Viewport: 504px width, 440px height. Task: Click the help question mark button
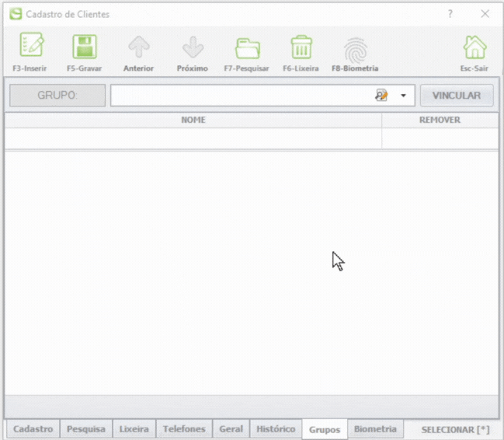450,14
